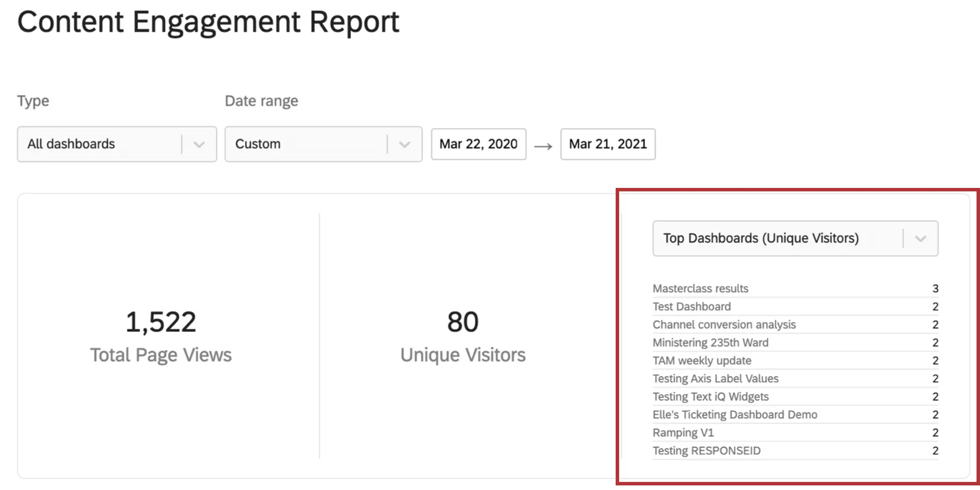Select the Channel conversion analysis row
The image size is (980, 490).
click(x=796, y=325)
